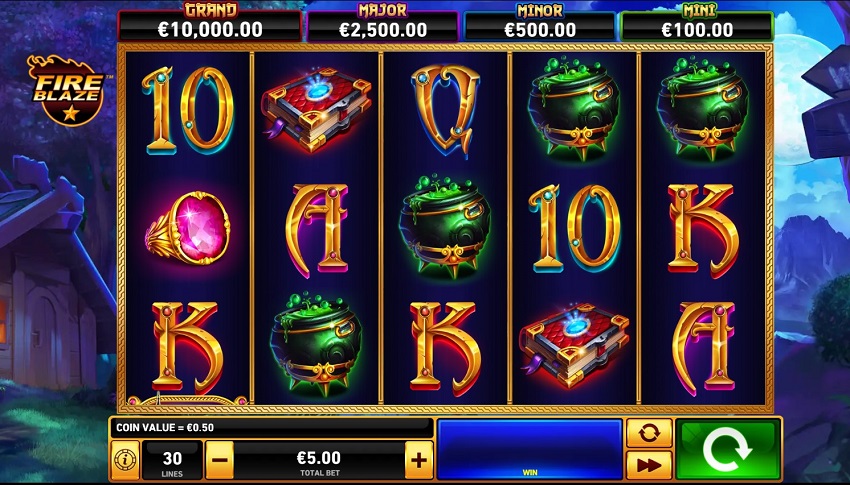The height and width of the screenshot is (485, 850).
Task: Click the blue win display panel
Action: coord(530,449)
